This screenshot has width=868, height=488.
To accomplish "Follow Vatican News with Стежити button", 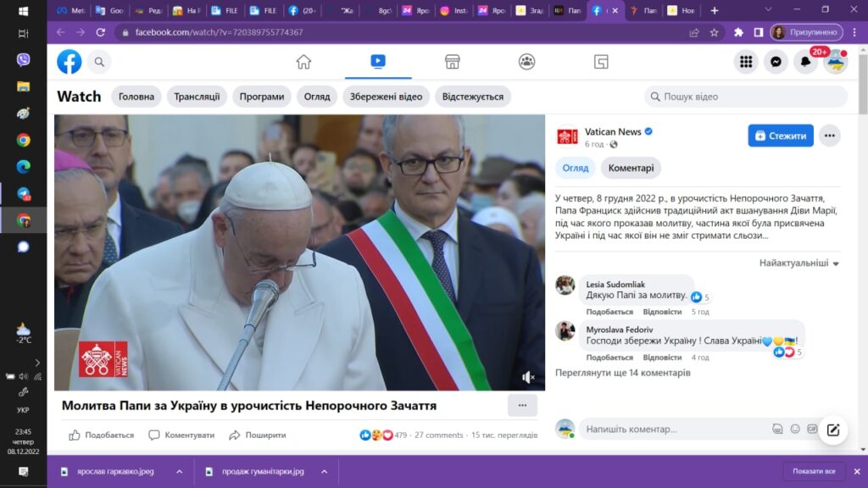I will point(781,136).
